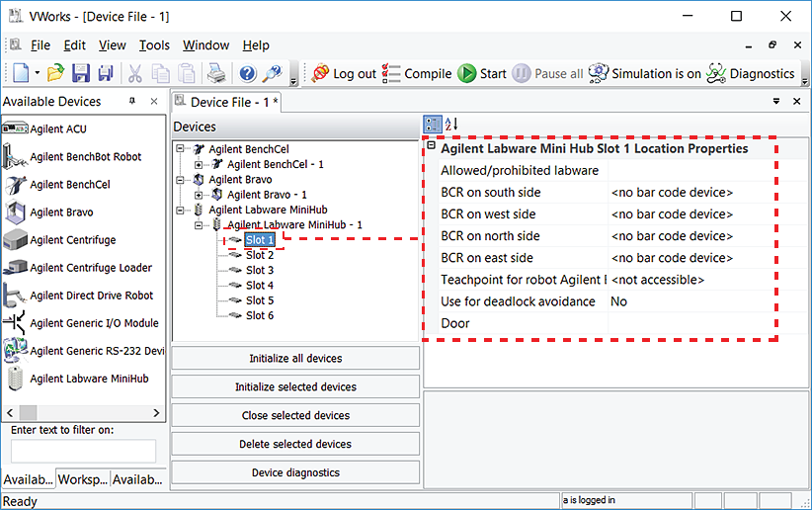Click the Compile toolbar button
The height and width of the screenshot is (510, 812).
coord(417,73)
